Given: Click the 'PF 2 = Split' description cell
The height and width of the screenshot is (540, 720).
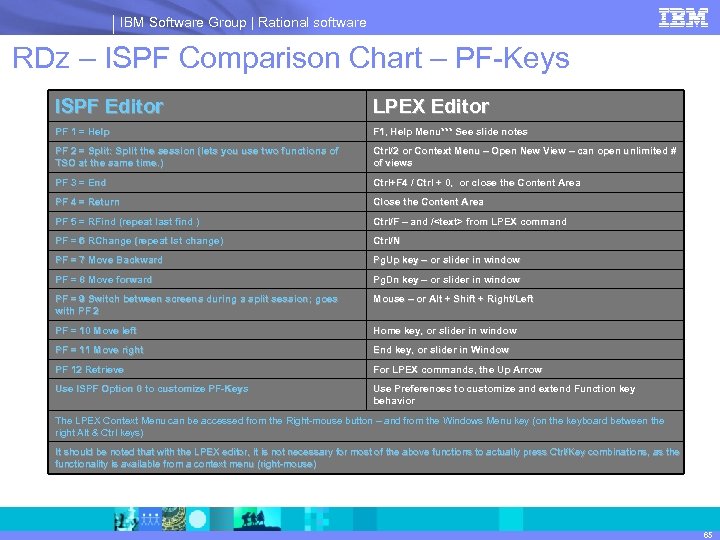Looking at the screenshot, I should (208, 157).
